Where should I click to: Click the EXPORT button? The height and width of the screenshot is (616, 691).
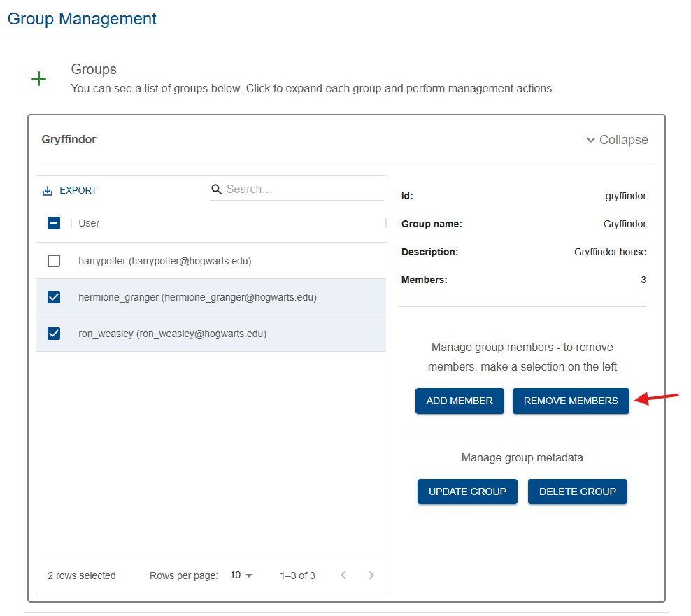(x=70, y=190)
